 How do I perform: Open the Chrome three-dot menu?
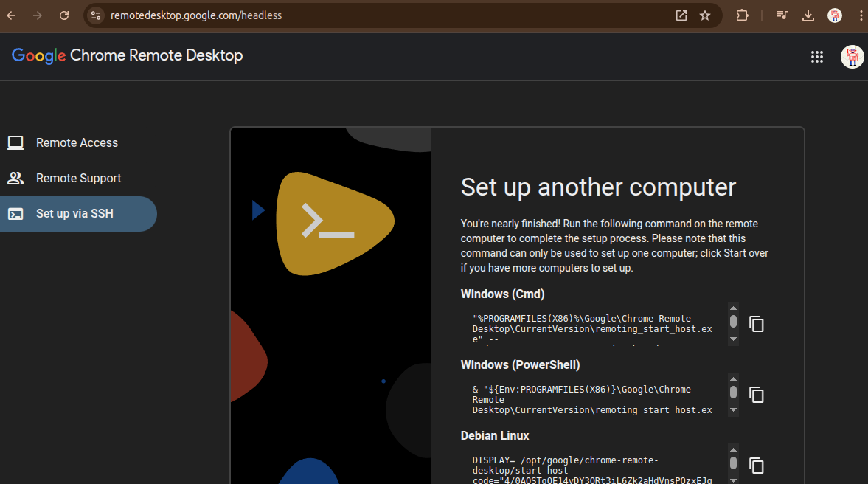coord(861,15)
